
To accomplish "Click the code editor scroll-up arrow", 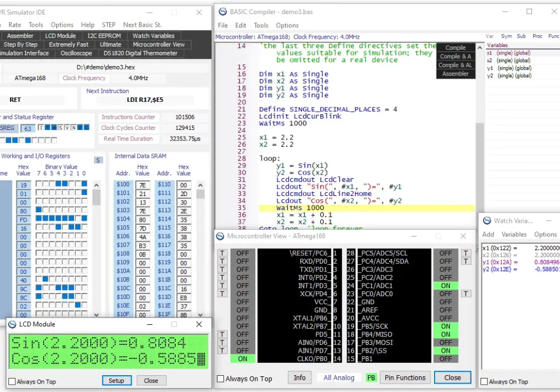I will click(x=480, y=48).
